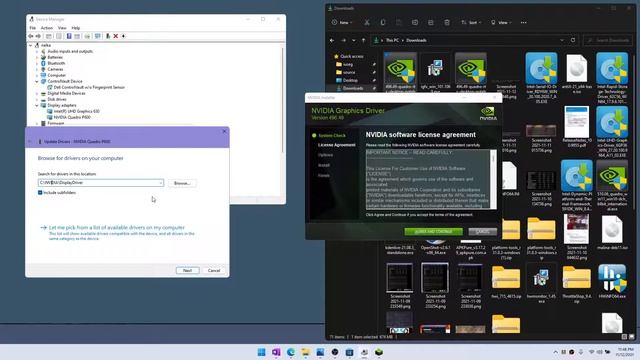Expand Batteries node in Device Manager
Viewport: 640px width, 360px height.
(37, 58)
